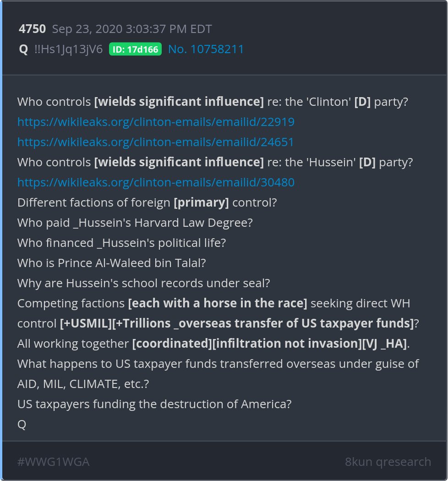The height and width of the screenshot is (481, 448).
Task: Click the tripcode !!Hs1Jq13jV6
Action: point(69,49)
